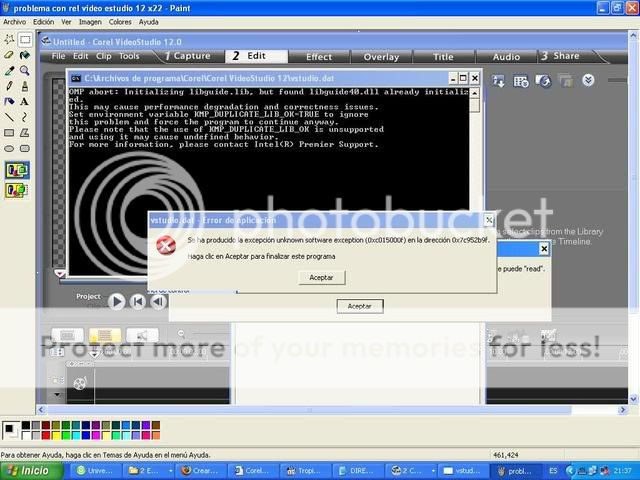The height and width of the screenshot is (480, 640).
Task: Select the color picker eyedropper tool
Action: coord(9,71)
